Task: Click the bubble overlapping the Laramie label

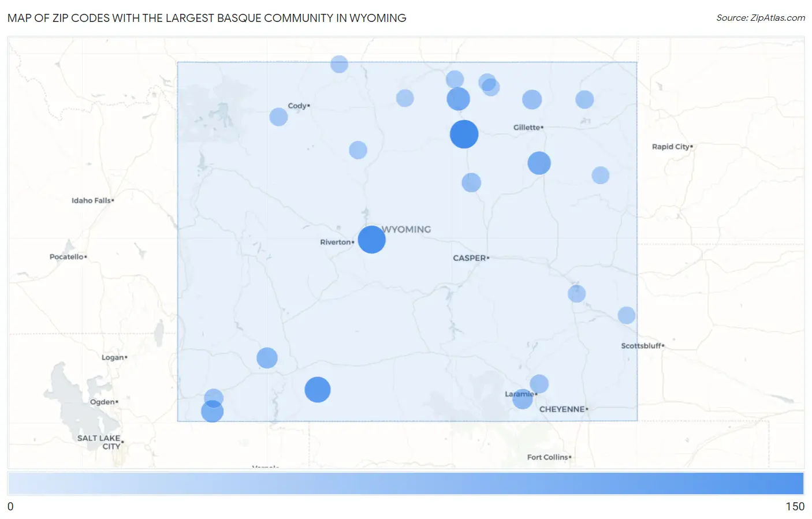Action: (x=522, y=399)
